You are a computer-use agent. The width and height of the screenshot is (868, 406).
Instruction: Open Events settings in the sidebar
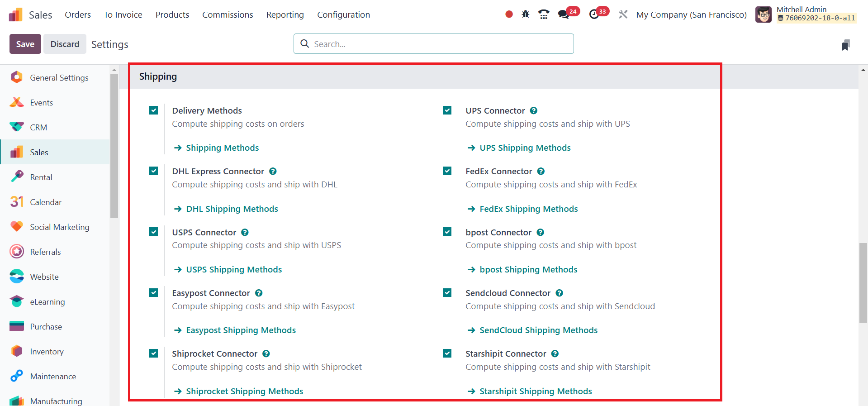(55, 102)
